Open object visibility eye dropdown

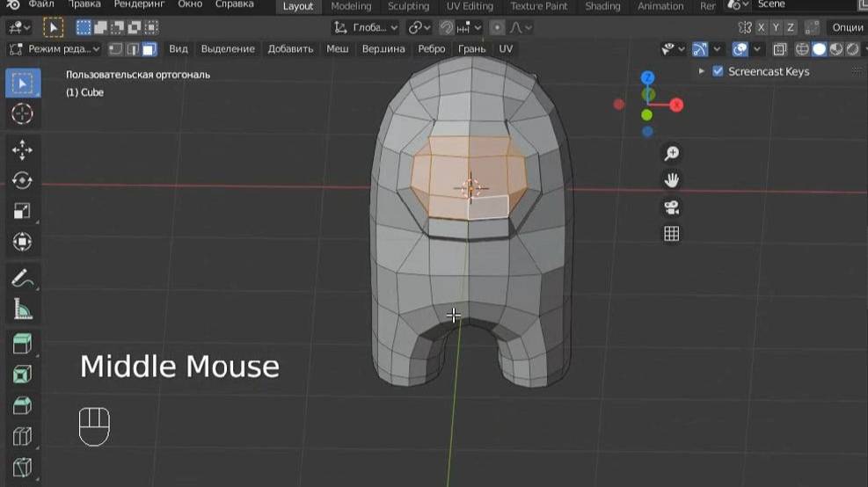click(673, 49)
